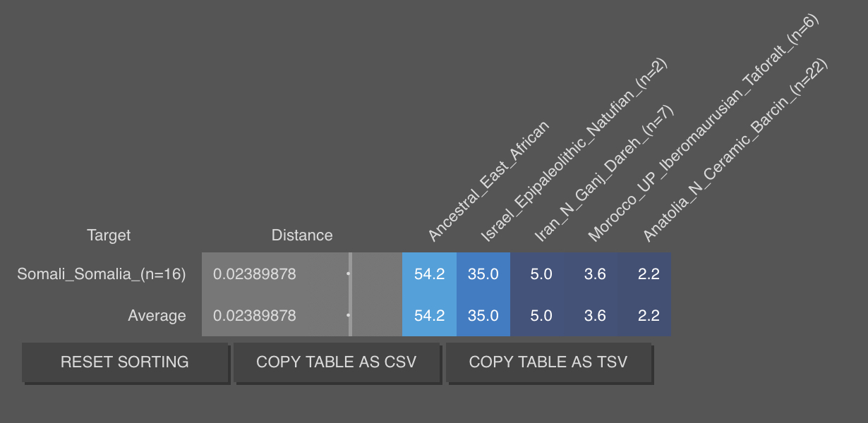Click the 5.0 cell in Average row
The width and height of the screenshot is (868, 423).
pos(541,316)
